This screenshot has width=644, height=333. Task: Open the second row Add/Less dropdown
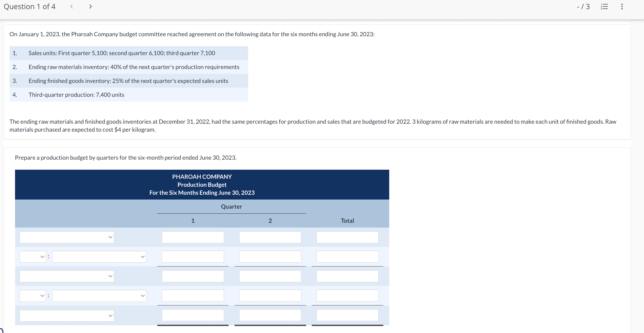33,256
